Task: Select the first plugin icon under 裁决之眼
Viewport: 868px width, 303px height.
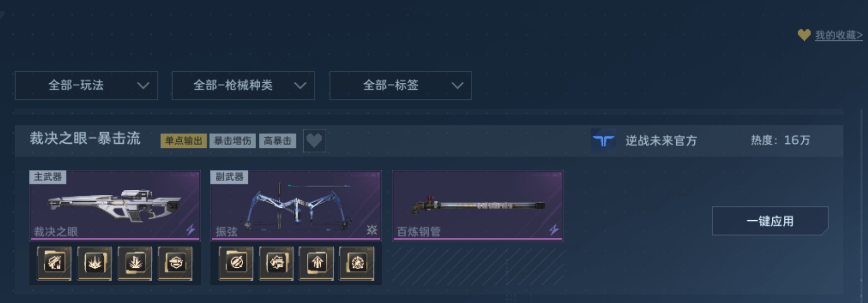Action: pyautogui.click(x=54, y=263)
